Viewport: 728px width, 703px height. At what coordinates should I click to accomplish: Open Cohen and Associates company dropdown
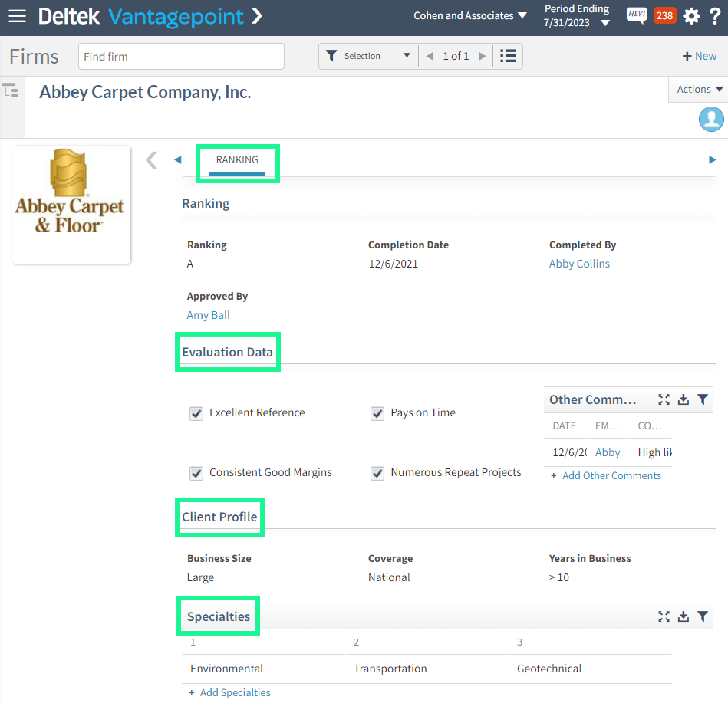pyautogui.click(x=469, y=16)
